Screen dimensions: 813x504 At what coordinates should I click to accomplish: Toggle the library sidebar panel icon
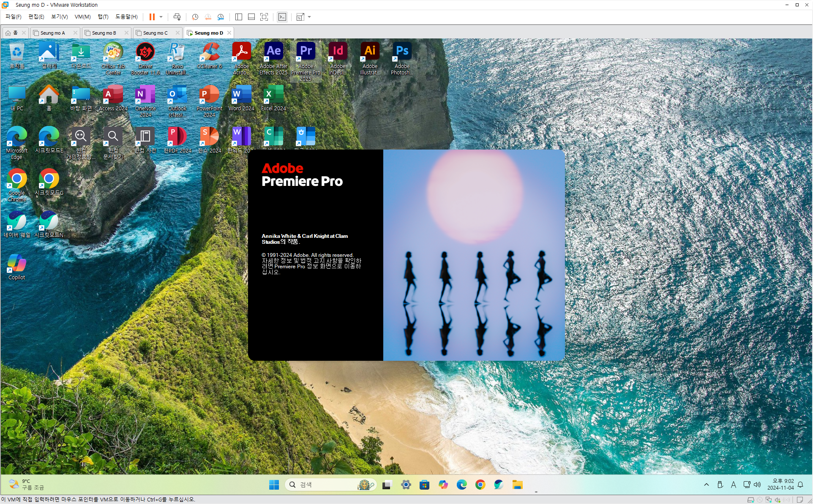(238, 17)
